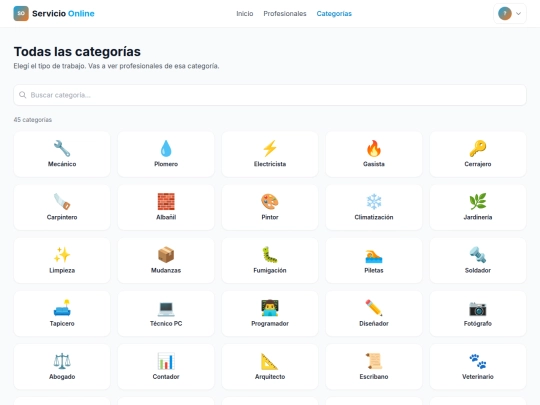The image size is (540, 405).
Task: Open the Mudanzas box category
Action: [166, 260]
